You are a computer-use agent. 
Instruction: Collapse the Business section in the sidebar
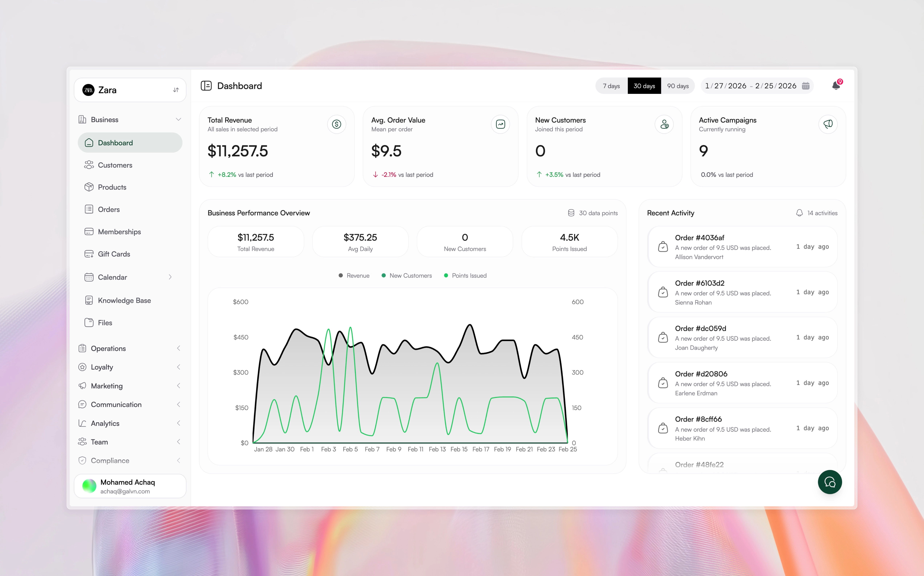pyautogui.click(x=179, y=119)
